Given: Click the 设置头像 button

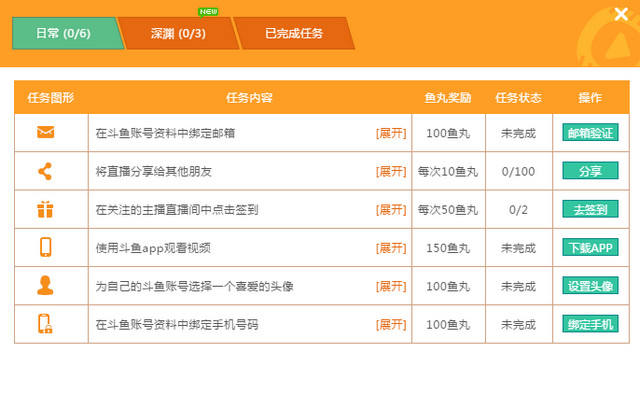Looking at the screenshot, I should [x=590, y=286].
